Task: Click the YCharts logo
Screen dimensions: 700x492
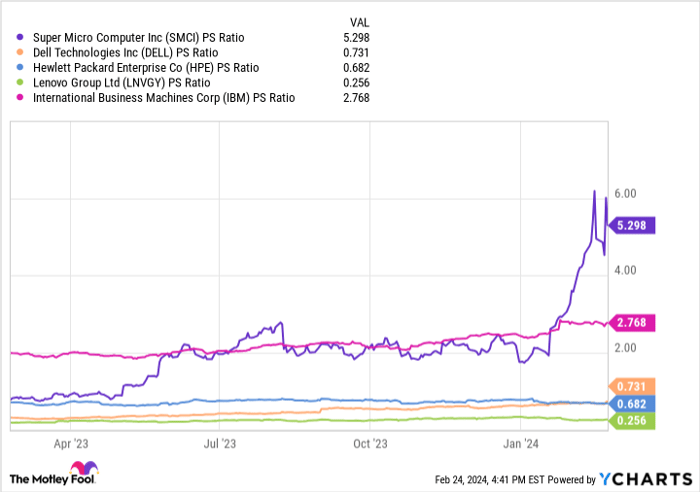Action: tap(646, 479)
